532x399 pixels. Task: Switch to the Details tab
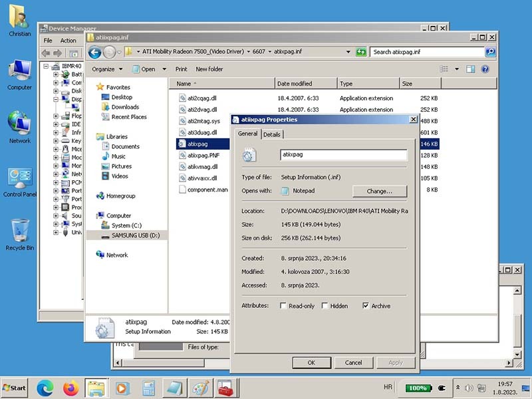272,134
